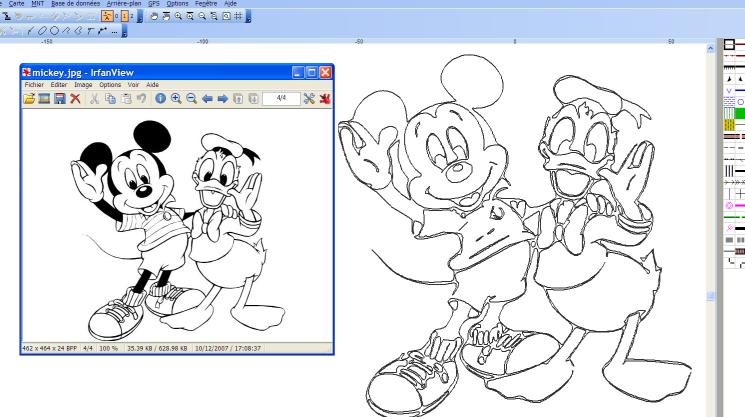Toggle the highlighted orange running-figure mode button
Viewport: 745px width, 417px height.
coord(107,16)
